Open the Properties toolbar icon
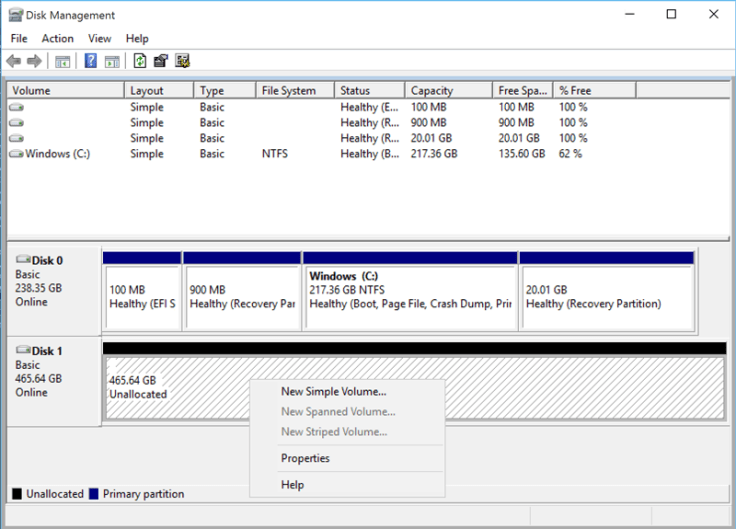This screenshot has height=529, width=736. coord(161,61)
